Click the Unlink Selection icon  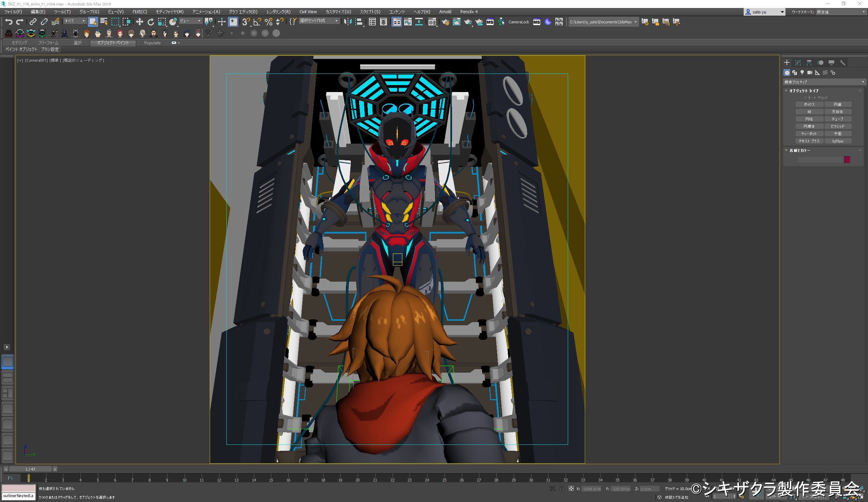[44, 22]
